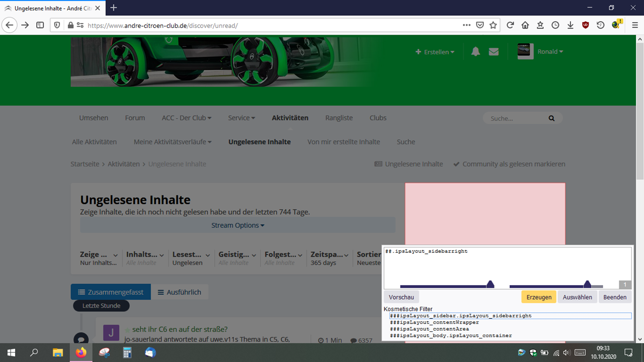Bookmark this page with the star icon
This screenshot has height=362, width=644.
493,25
